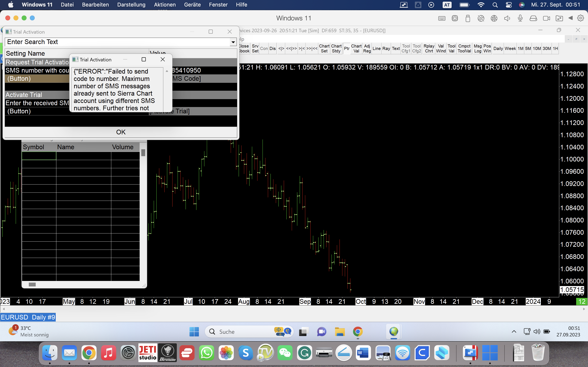
Task: Click the Parallels keyboard icon
Action: (442, 18)
